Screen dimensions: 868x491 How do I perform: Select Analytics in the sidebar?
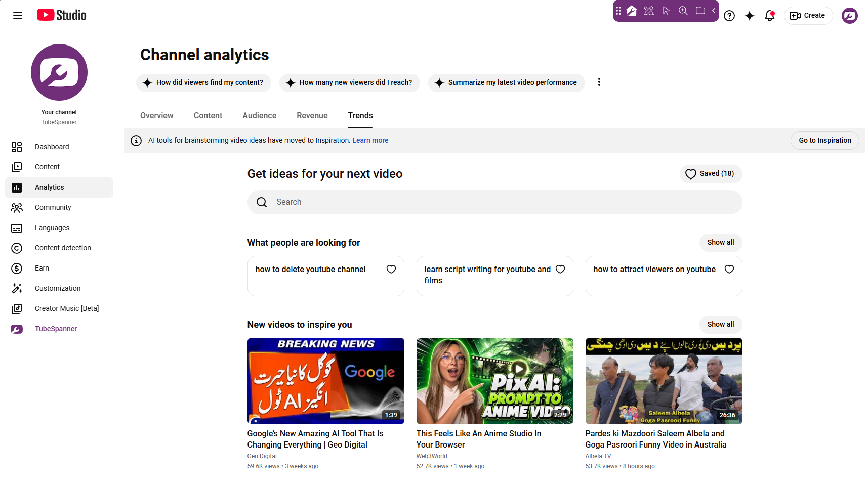(59, 188)
